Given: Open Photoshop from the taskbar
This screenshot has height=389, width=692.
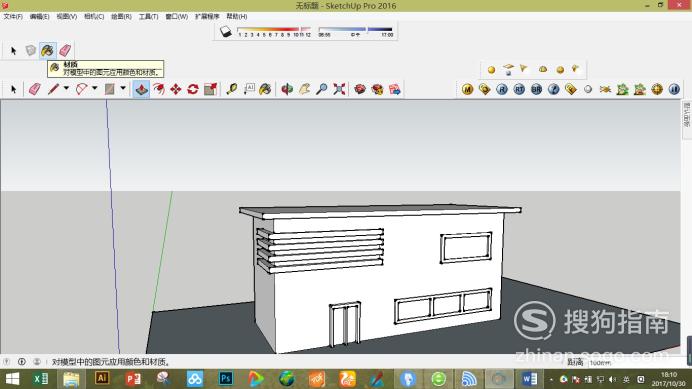Looking at the screenshot, I should click(226, 379).
